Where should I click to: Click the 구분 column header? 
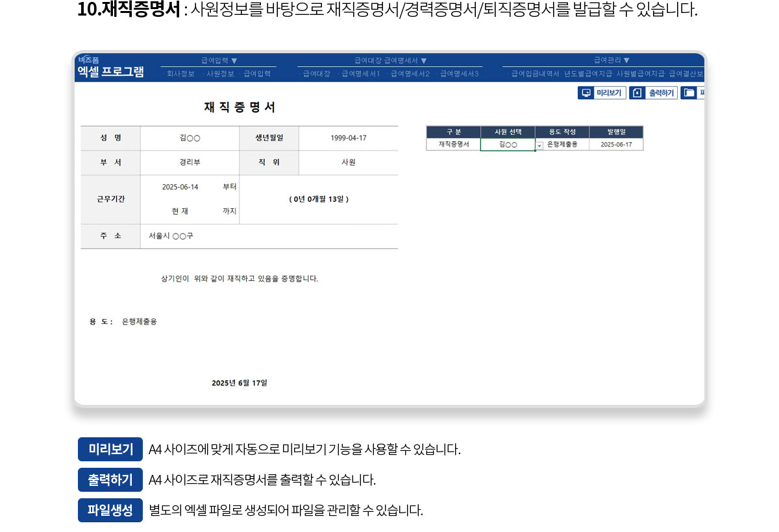coord(453,132)
